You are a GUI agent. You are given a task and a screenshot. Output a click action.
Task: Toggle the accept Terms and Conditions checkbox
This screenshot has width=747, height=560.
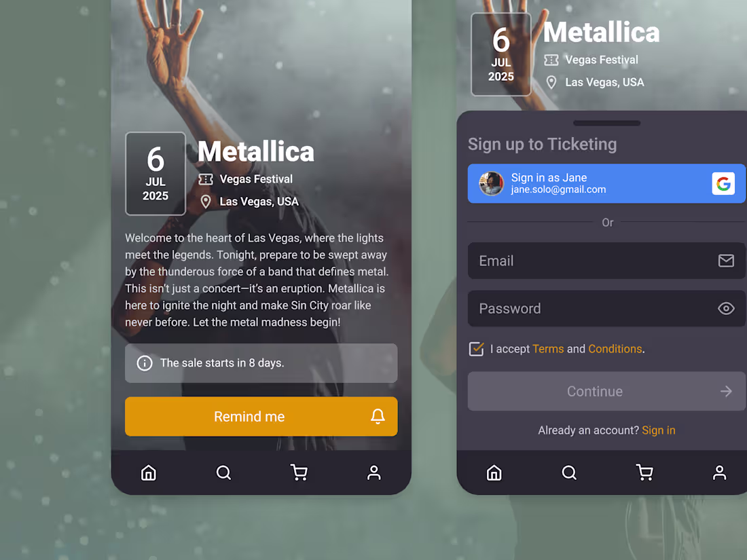(477, 349)
